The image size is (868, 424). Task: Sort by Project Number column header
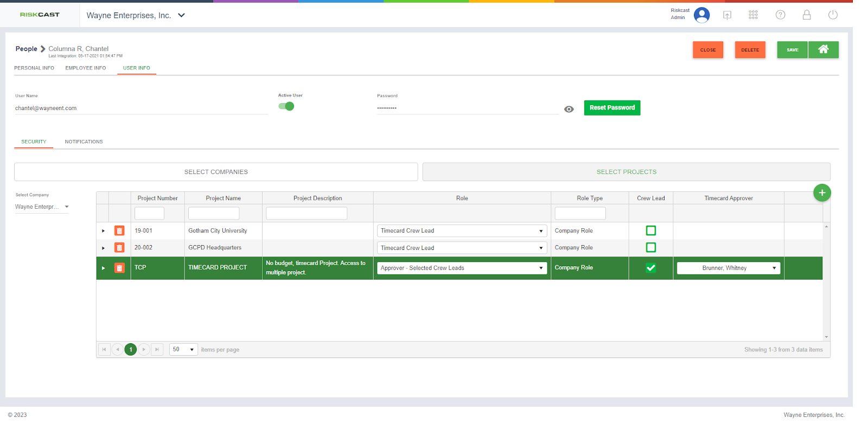158,198
